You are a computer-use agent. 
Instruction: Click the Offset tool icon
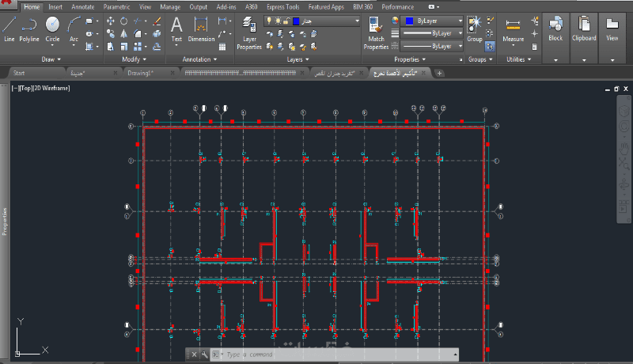[x=157, y=47]
